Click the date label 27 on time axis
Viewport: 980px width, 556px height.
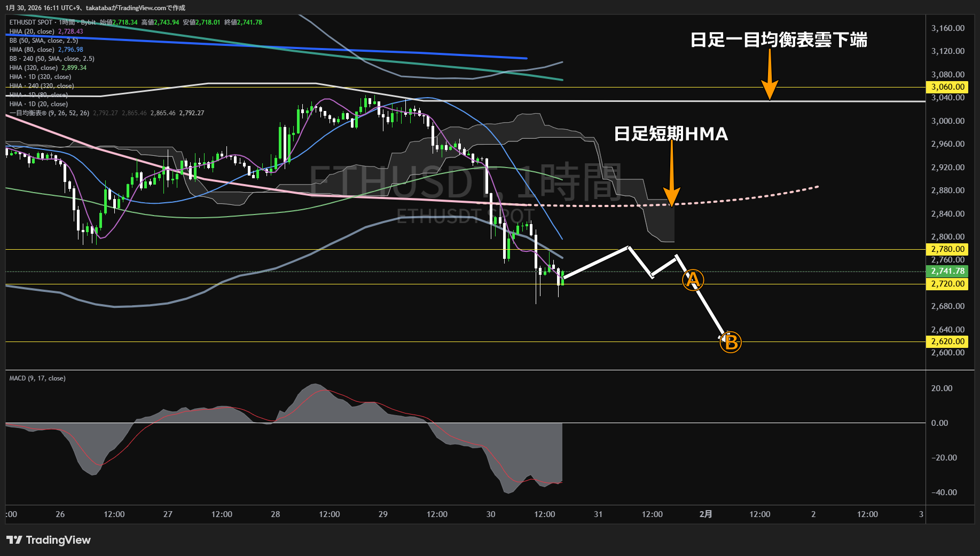pos(168,514)
